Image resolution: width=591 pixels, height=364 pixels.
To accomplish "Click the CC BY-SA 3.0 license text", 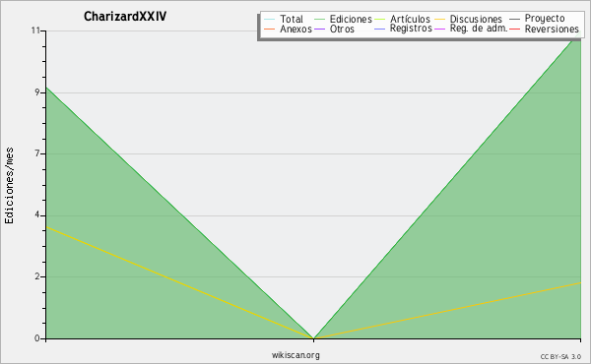I will click(x=560, y=357).
